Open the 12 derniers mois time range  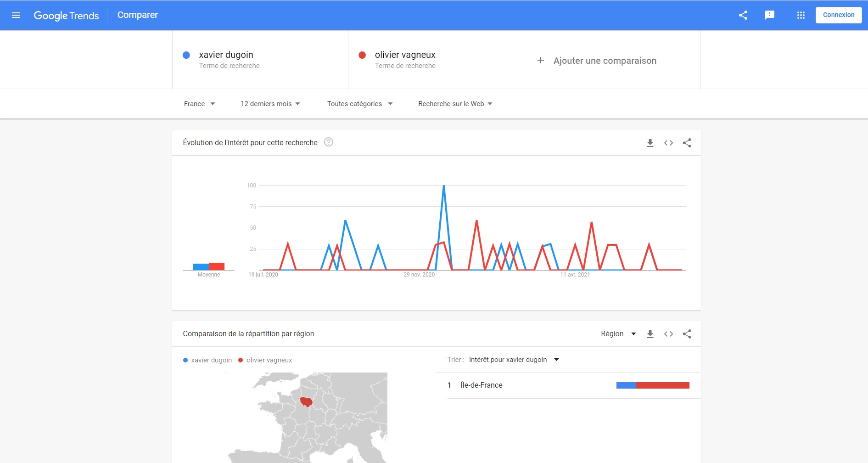click(x=270, y=104)
